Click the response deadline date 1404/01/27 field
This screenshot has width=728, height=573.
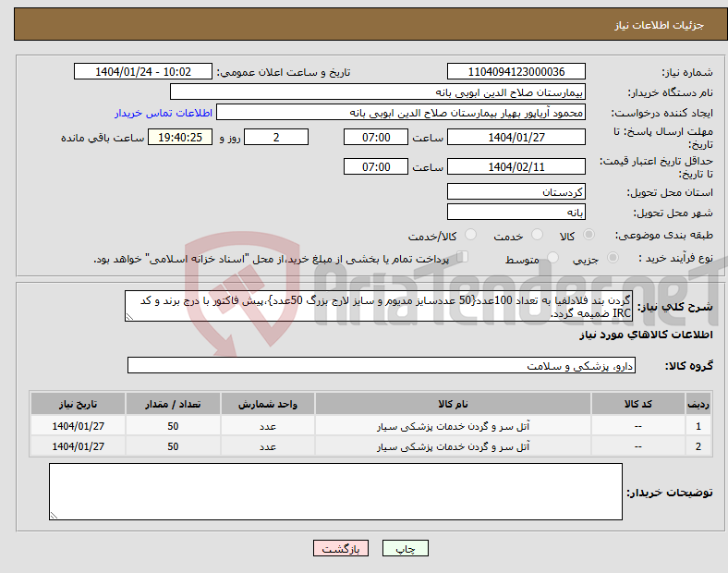[516, 137]
